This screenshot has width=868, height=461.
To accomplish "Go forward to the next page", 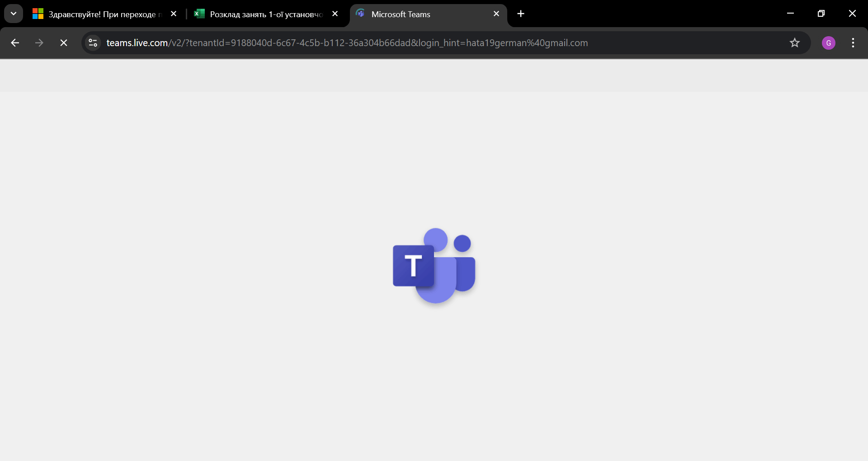I will coord(39,43).
